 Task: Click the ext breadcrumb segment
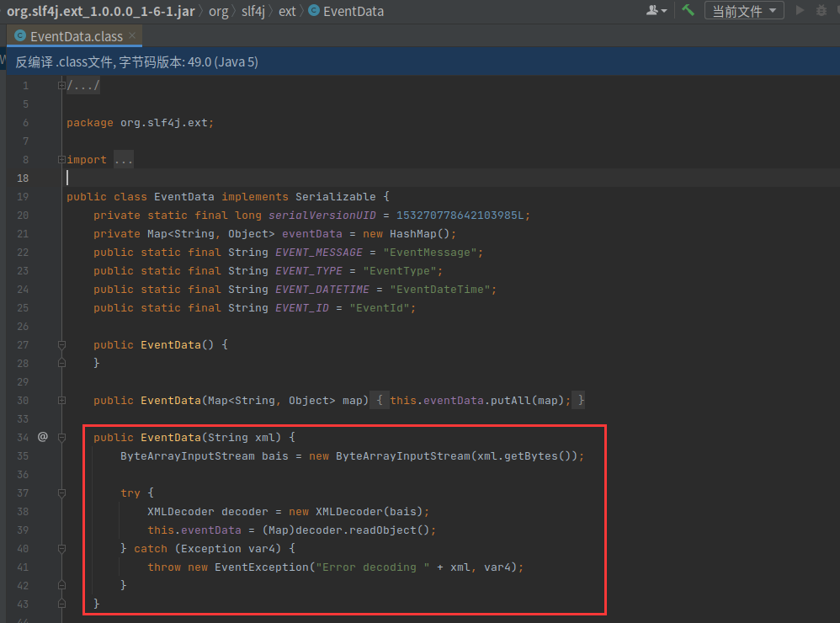(287, 11)
